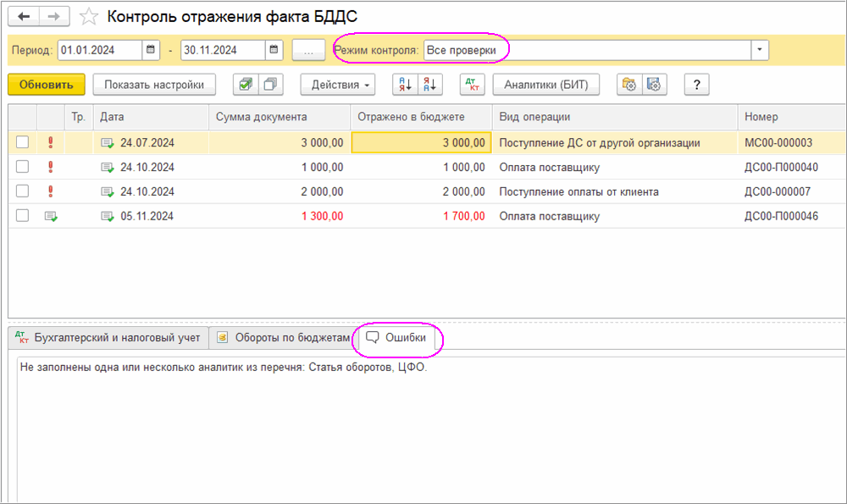
Task: Open the Обороты по бюджетам tab
Action: click(283, 338)
